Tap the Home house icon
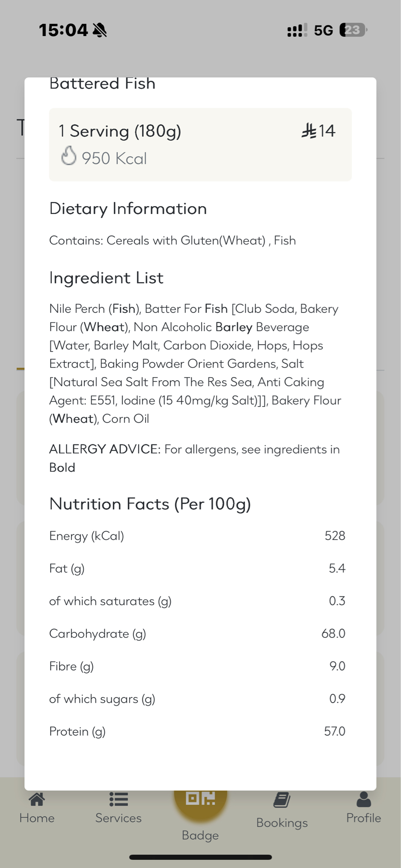The height and width of the screenshot is (868, 401). tap(36, 799)
